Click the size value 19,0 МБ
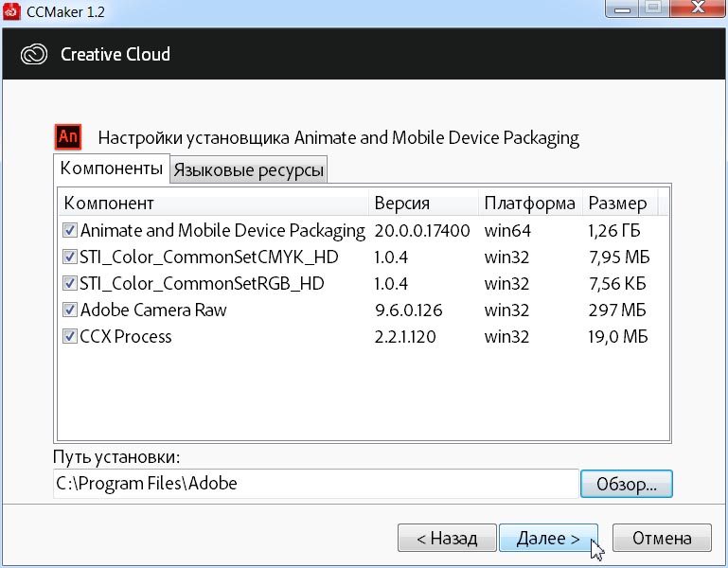This screenshot has width=728, height=568. (x=618, y=336)
